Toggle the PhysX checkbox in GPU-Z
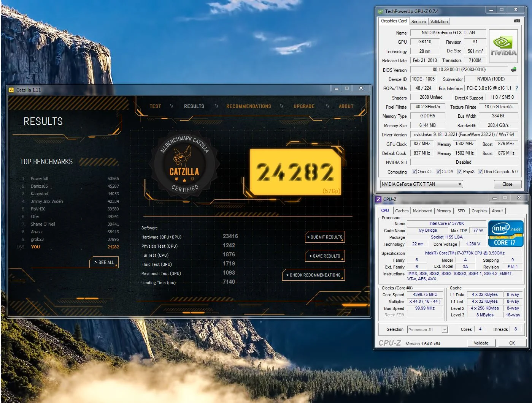Viewport: 532px width, 403px height. coord(459,172)
